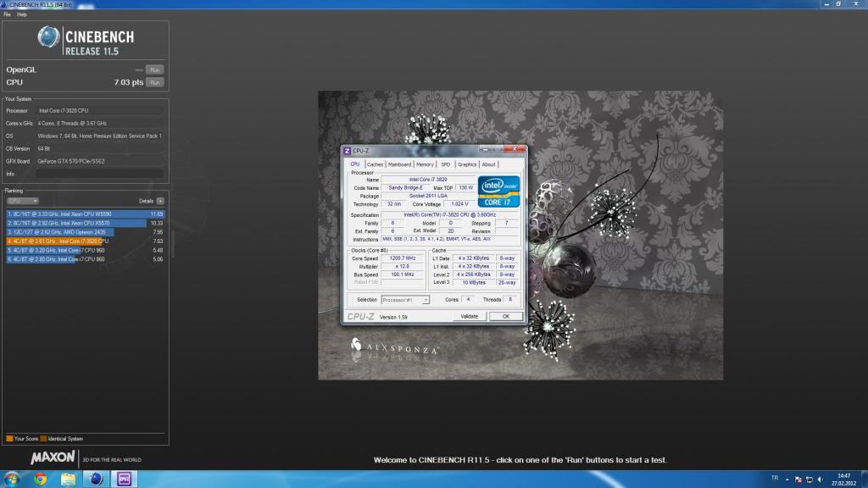868x488 pixels.
Task: Switch to the SPD tab in CPU-Z
Action: pyautogui.click(x=446, y=164)
